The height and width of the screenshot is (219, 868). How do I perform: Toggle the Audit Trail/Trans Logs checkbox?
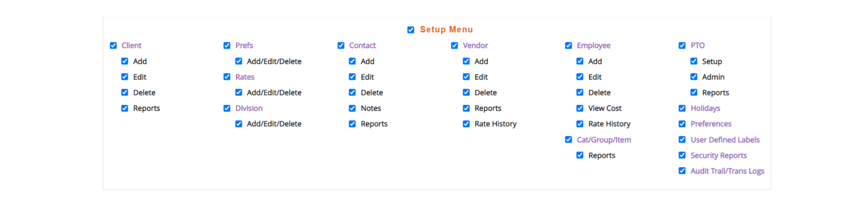[x=682, y=170]
